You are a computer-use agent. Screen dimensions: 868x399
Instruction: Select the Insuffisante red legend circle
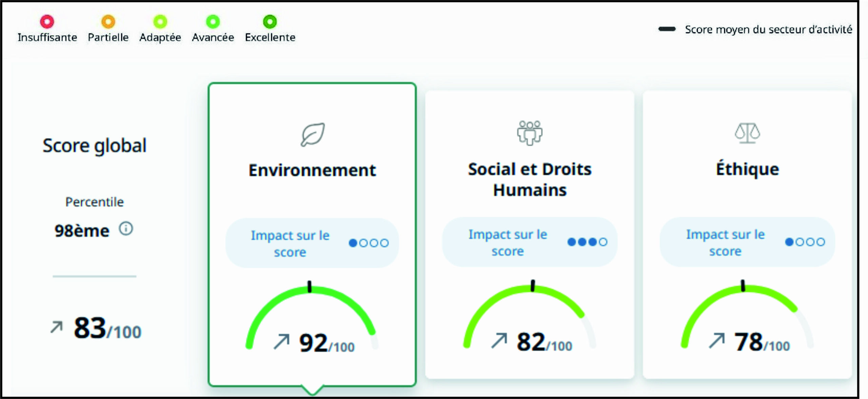point(47,22)
